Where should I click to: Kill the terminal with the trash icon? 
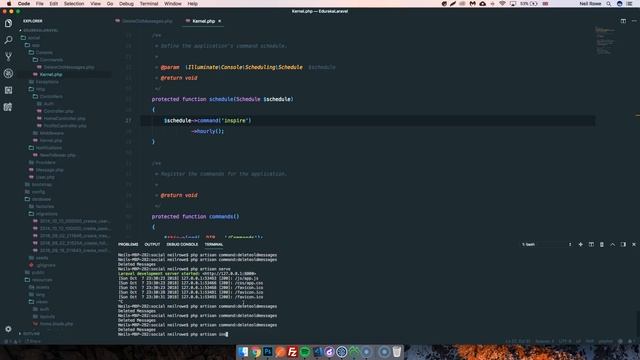point(602,244)
